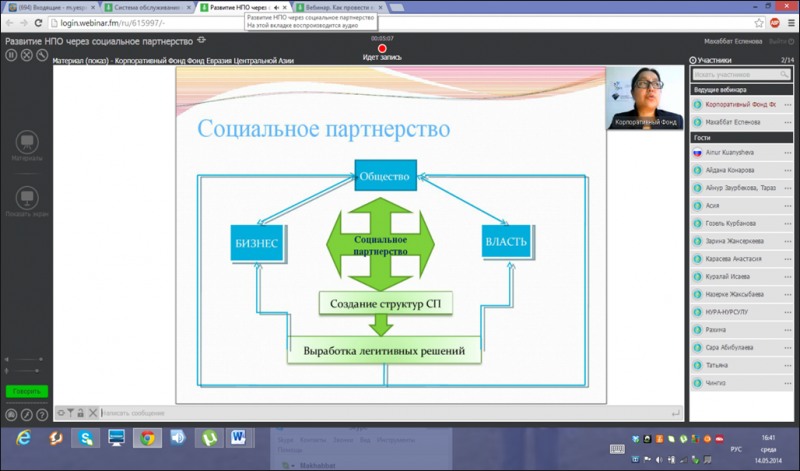Click the Flash settings icon at bottom left
The width and height of the screenshot is (800, 471).
(27, 415)
